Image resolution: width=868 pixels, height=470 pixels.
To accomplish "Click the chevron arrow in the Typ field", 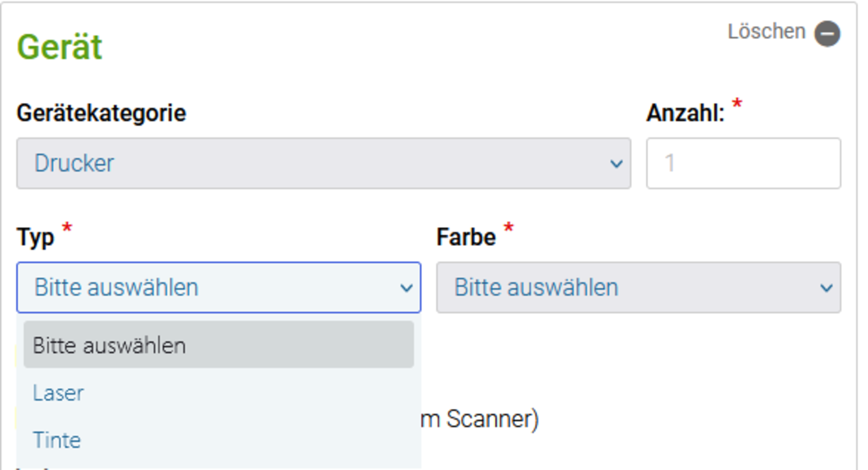I will pos(406,288).
